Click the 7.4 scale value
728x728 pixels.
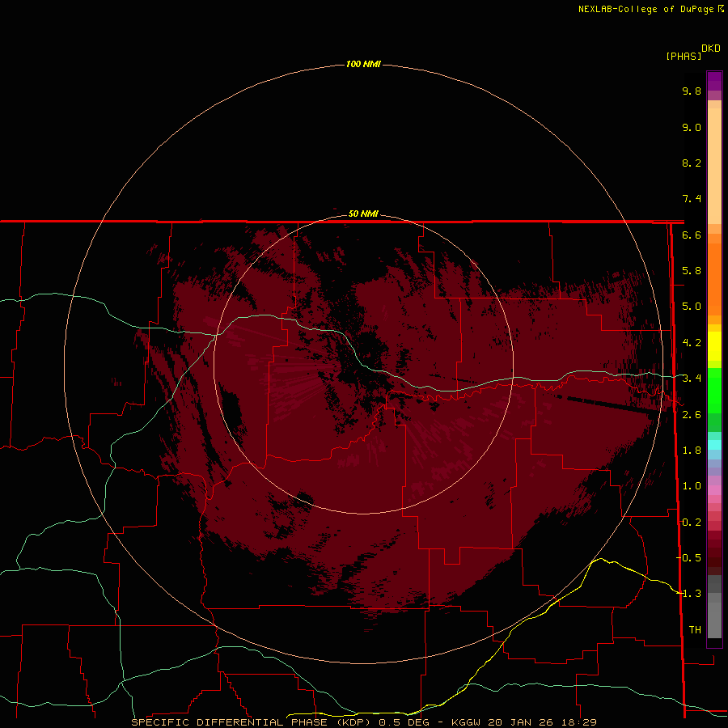point(692,199)
